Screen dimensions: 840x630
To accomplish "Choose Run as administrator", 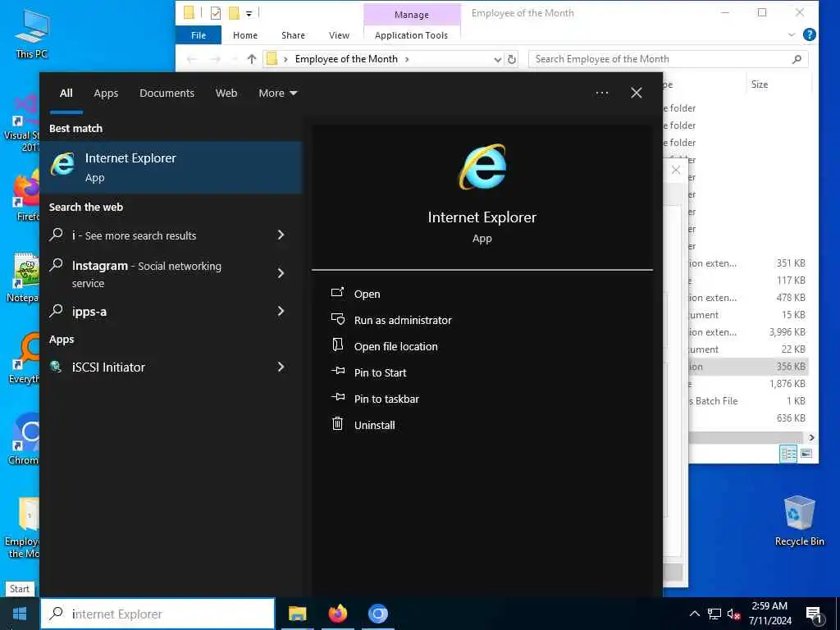I will pos(403,320).
